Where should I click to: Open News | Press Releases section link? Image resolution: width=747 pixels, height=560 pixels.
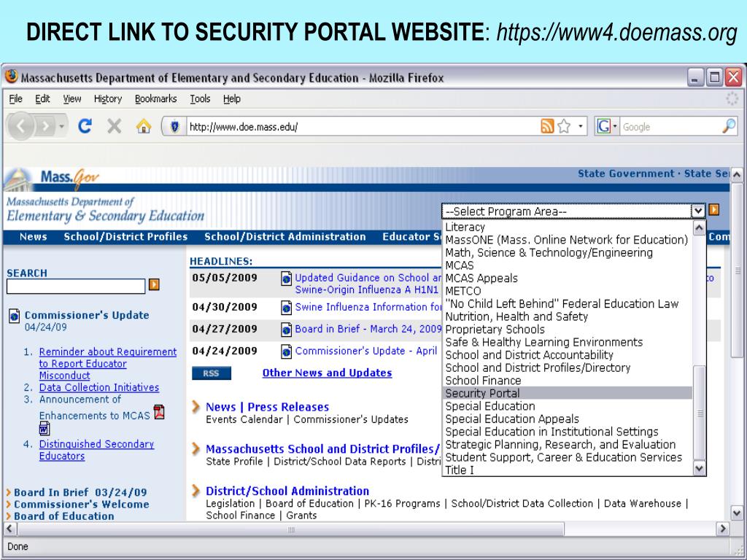[x=267, y=407]
